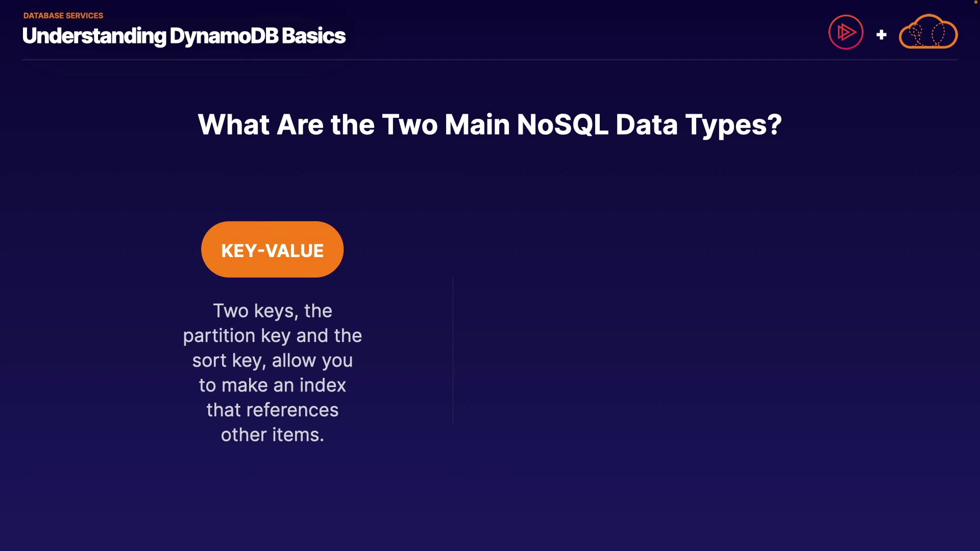Click the text line "sort key, allow you"

(273, 361)
